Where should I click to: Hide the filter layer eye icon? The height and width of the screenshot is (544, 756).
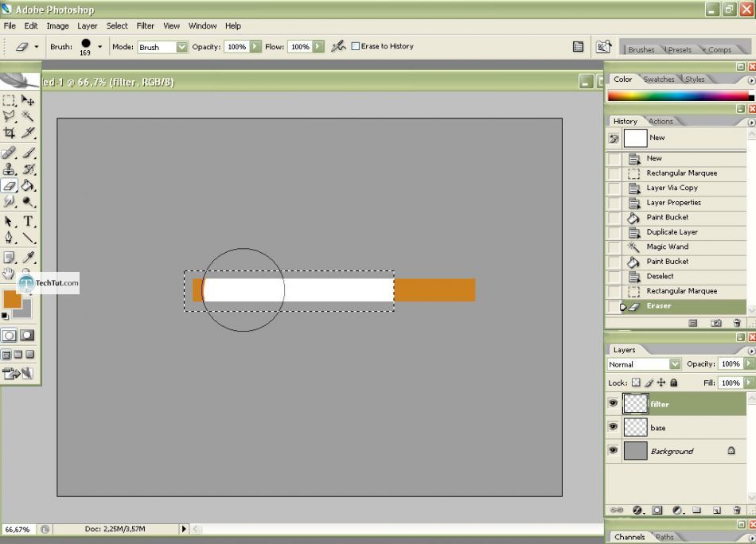tap(613, 404)
